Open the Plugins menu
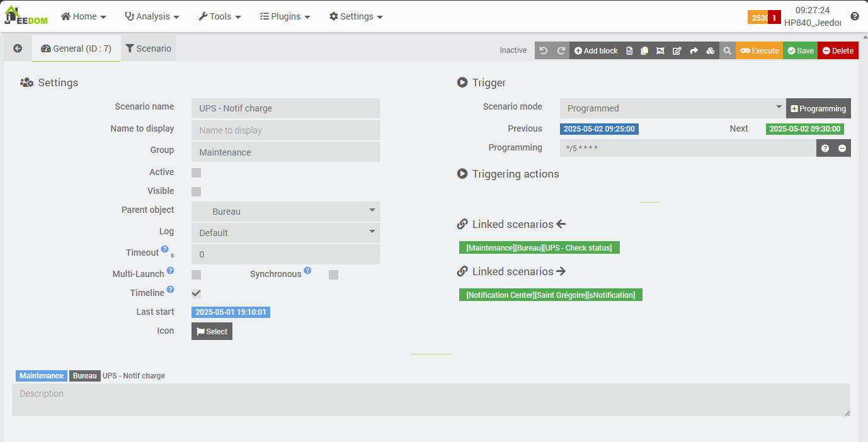 click(285, 16)
